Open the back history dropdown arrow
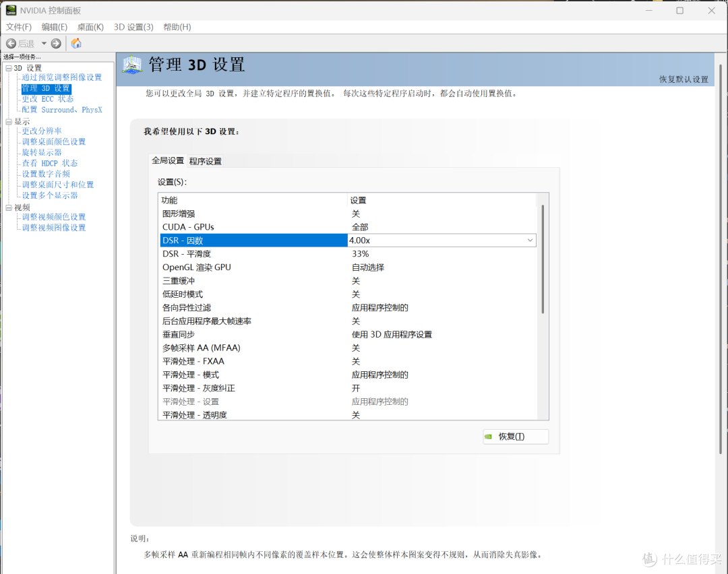728x574 pixels. coord(44,43)
